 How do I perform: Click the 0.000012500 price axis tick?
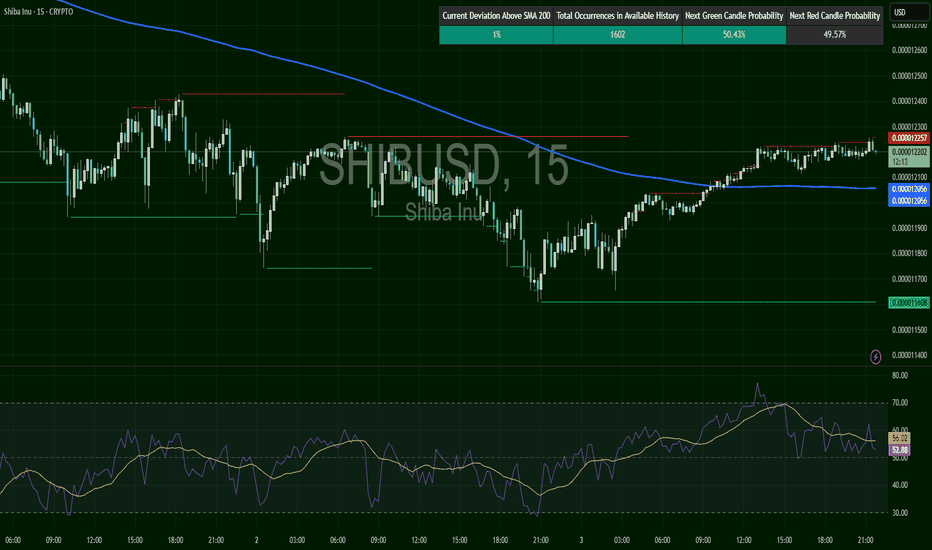tap(909, 76)
